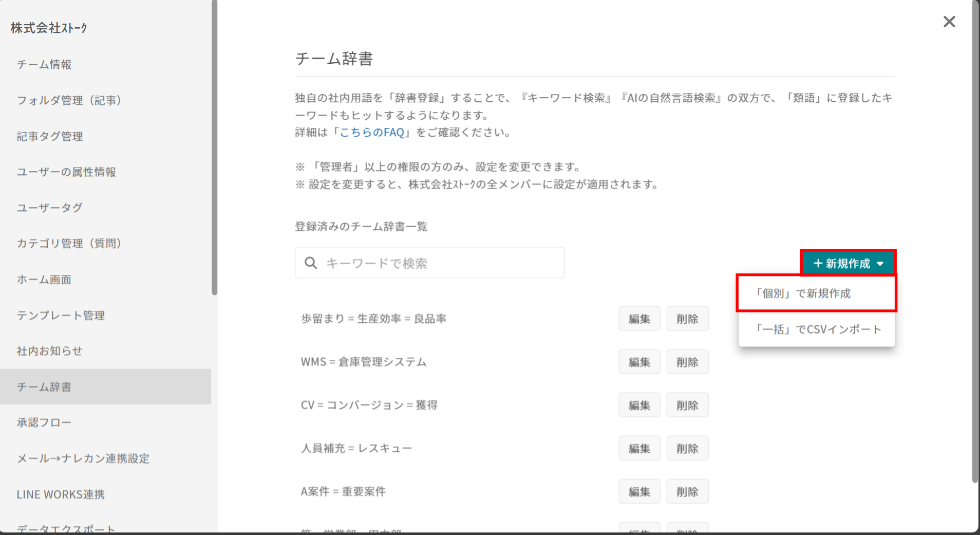The width and height of the screenshot is (980, 535).
Task: Choose 「一括」でCSVインポート option
Action: [816, 329]
